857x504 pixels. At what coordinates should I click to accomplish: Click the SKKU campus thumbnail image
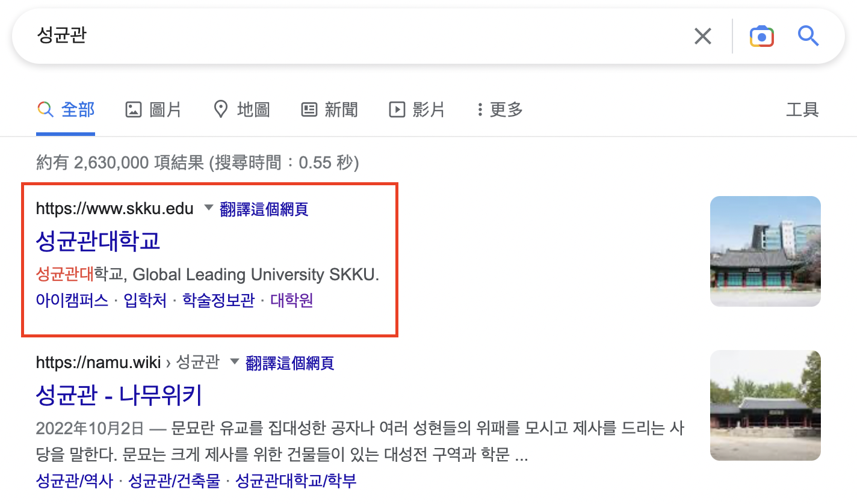click(x=765, y=251)
